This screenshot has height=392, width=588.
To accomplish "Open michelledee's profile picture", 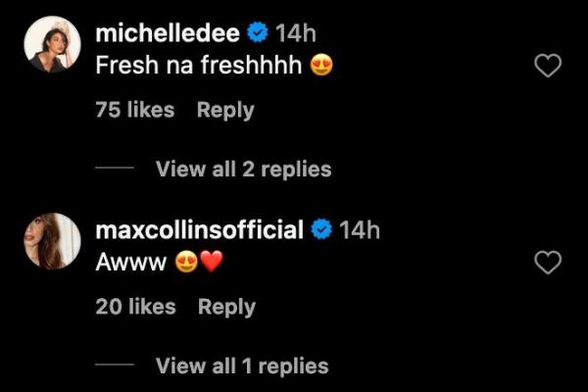I will (x=52, y=46).
